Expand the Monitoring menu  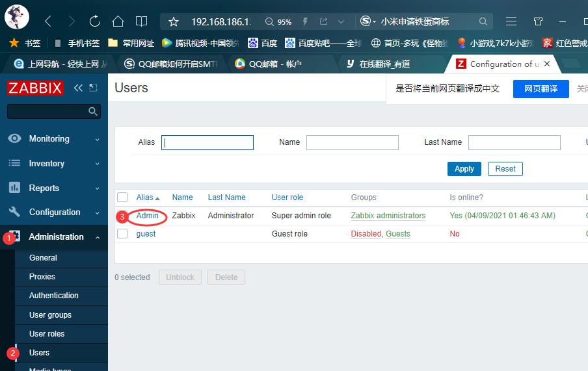tap(54, 138)
